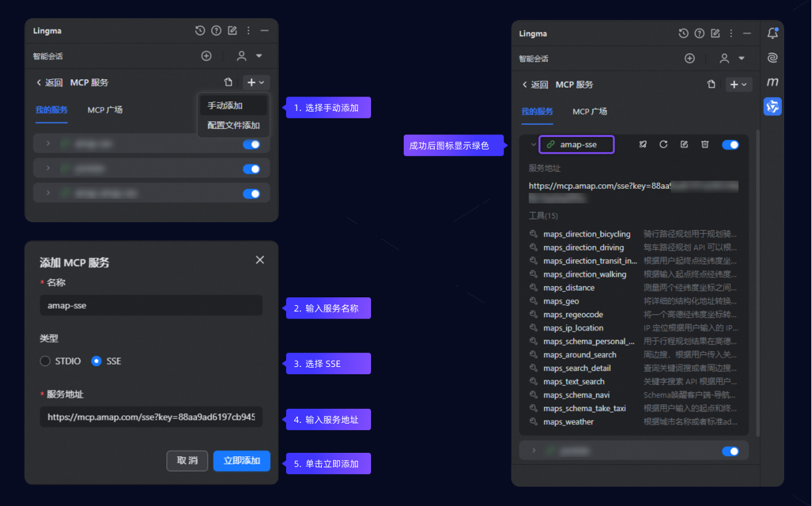Click wrench icon beside maps_weather

(x=533, y=422)
